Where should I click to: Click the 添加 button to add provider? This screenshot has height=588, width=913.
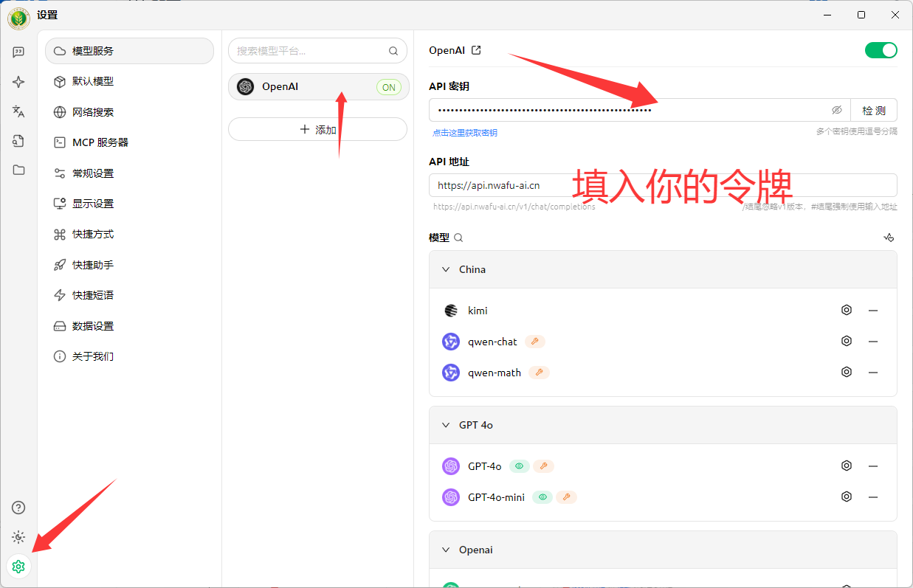pos(318,129)
